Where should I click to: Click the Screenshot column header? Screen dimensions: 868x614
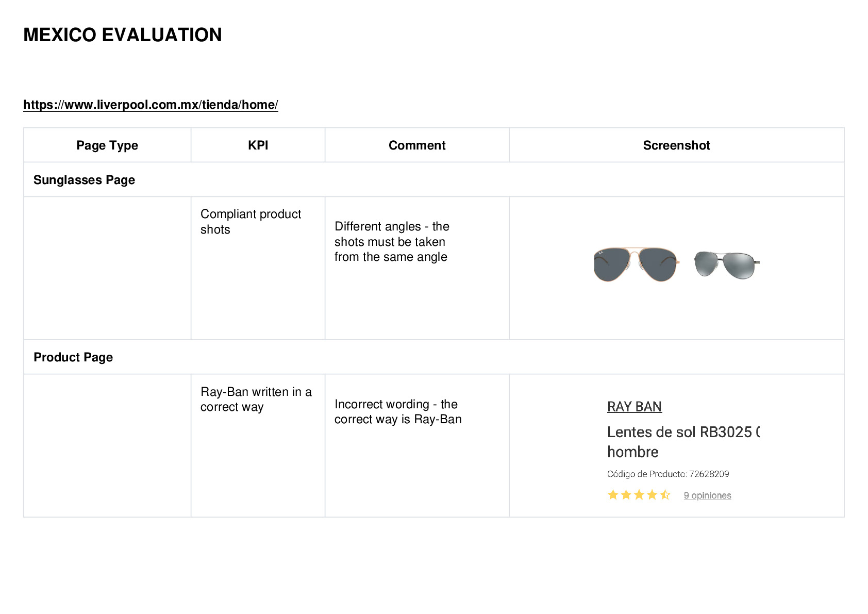click(676, 145)
